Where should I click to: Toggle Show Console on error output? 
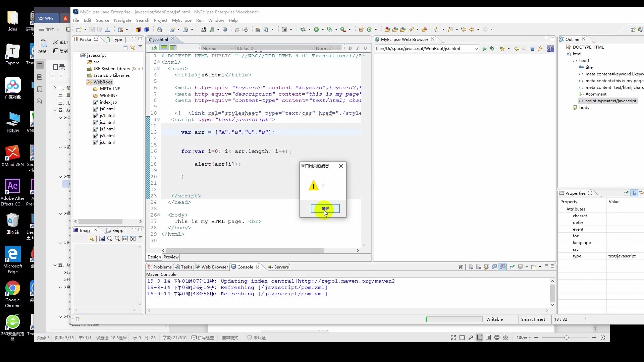coord(502,267)
